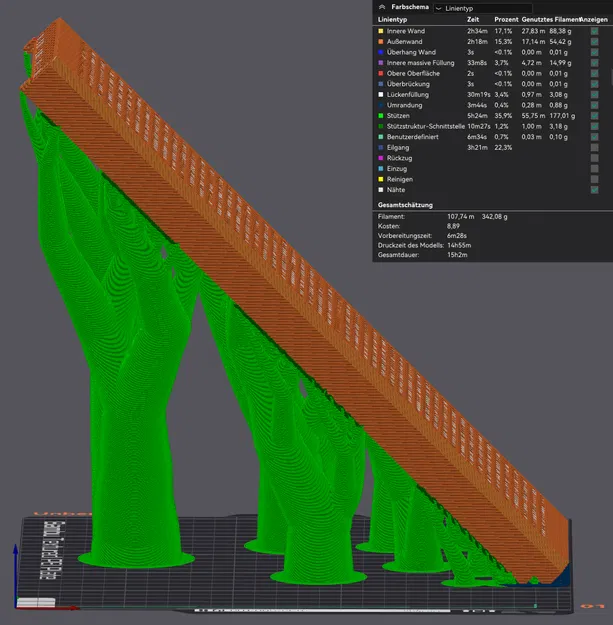This screenshot has width=613, height=625.
Task: Click the magenta Rückzug color swatch
Action: 381,158
